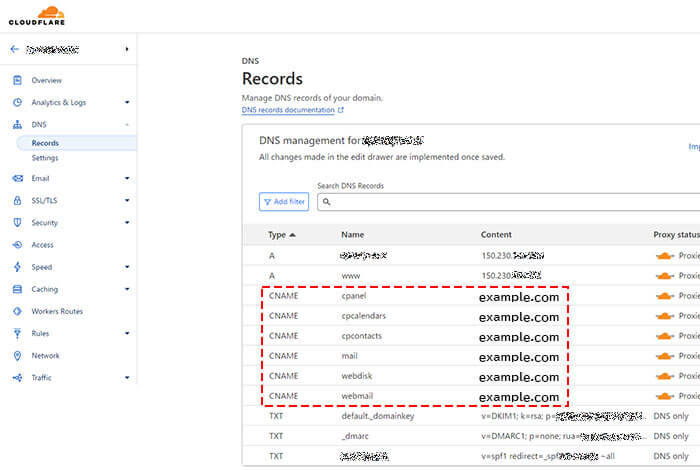Click the SSL/TLS padlock icon
700x470 pixels.
click(17, 200)
